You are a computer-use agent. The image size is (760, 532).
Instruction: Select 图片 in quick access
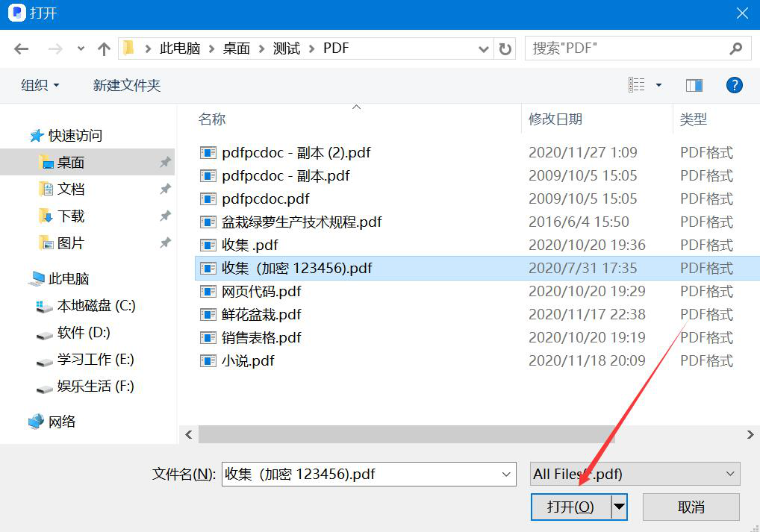click(x=71, y=242)
